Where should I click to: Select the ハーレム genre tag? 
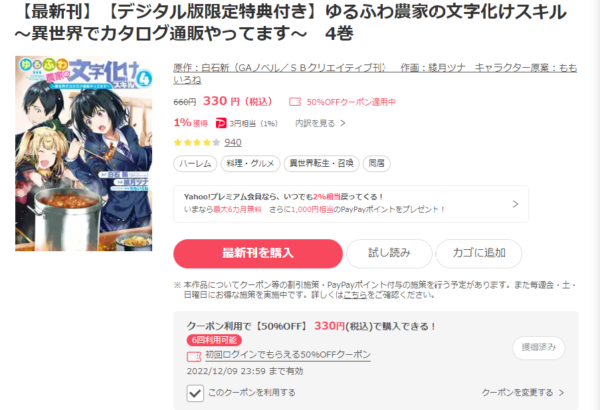(x=195, y=163)
